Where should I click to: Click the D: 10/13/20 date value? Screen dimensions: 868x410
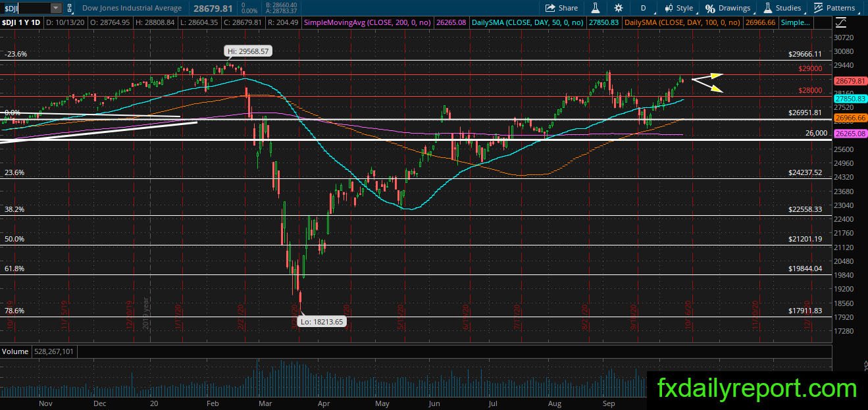pos(66,22)
